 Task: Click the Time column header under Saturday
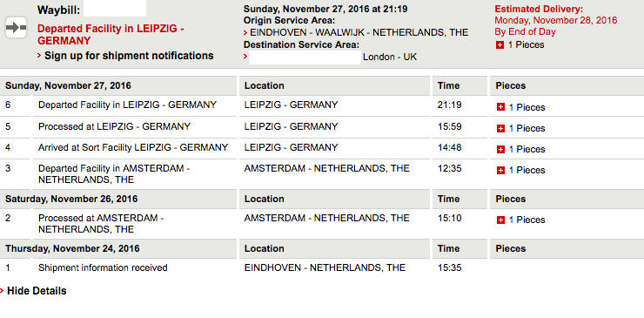tap(448, 200)
